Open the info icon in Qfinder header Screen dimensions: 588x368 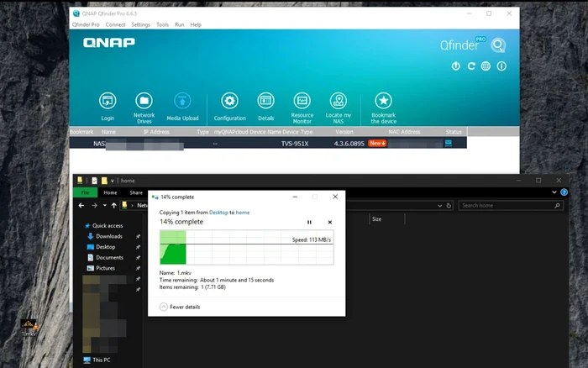tap(501, 66)
